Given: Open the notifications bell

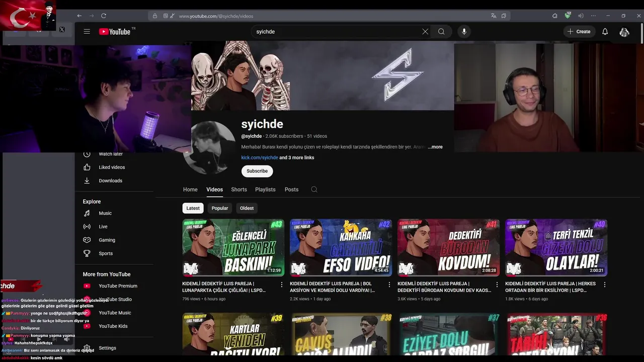Looking at the screenshot, I should 605,31.
